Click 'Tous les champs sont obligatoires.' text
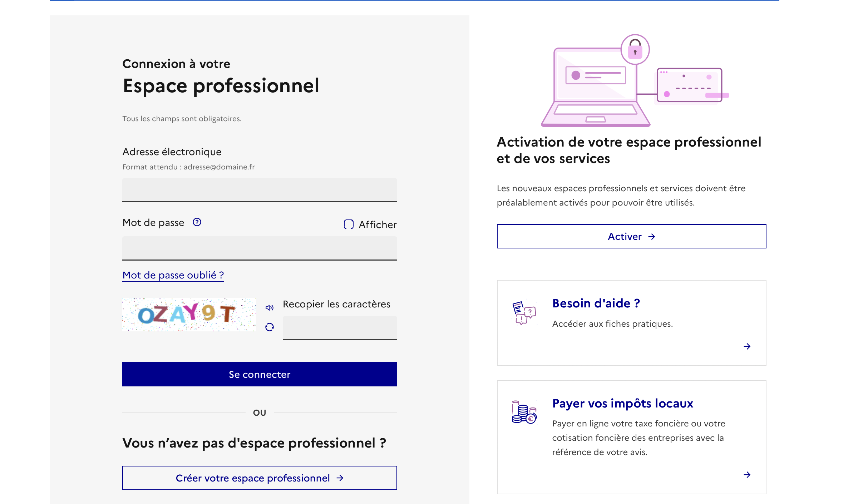Screen dimensions: 868x504 182,119
